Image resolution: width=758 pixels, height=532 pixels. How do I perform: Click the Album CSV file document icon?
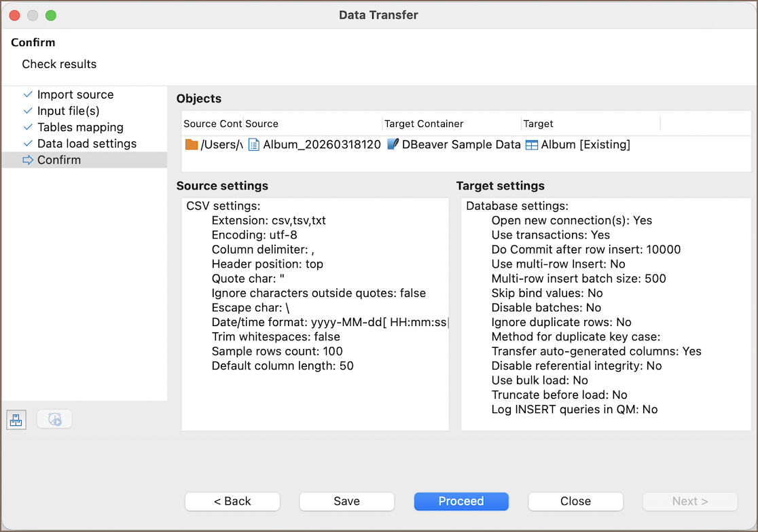click(x=253, y=145)
